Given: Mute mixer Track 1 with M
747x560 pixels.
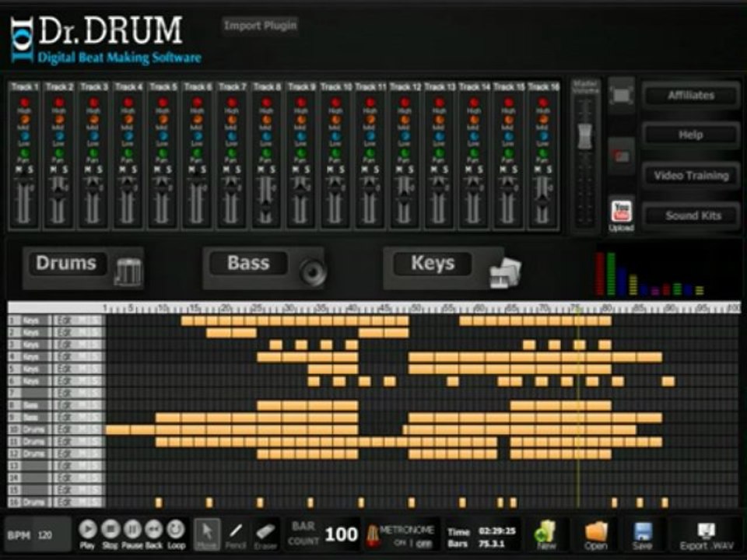Looking at the screenshot, I should point(19,170).
